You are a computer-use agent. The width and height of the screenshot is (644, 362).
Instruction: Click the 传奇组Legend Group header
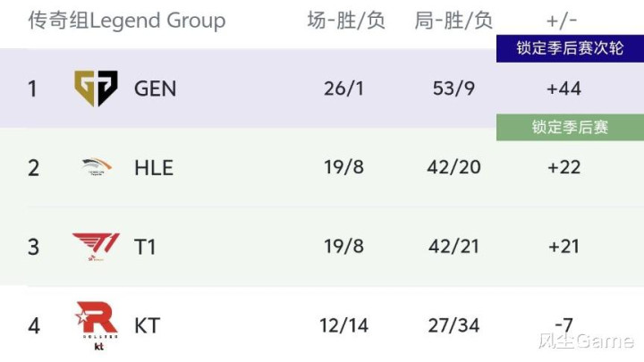click(x=126, y=20)
